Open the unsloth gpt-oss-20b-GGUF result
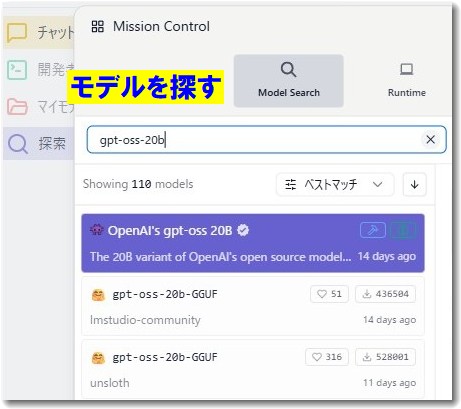 coord(253,369)
